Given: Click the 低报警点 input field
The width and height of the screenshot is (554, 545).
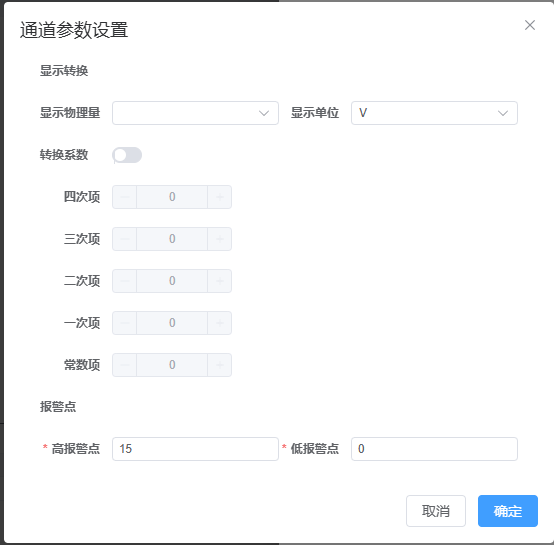Looking at the screenshot, I should coord(434,449).
